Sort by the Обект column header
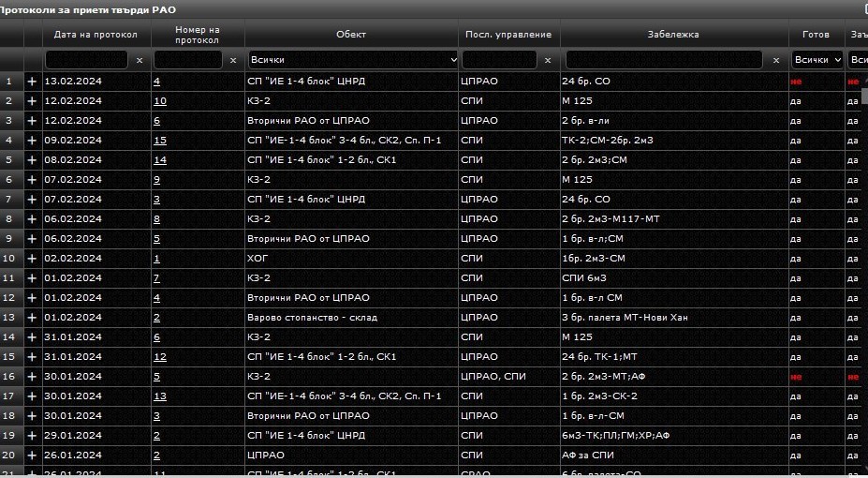This screenshot has width=868, height=478. [x=351, y=35]
